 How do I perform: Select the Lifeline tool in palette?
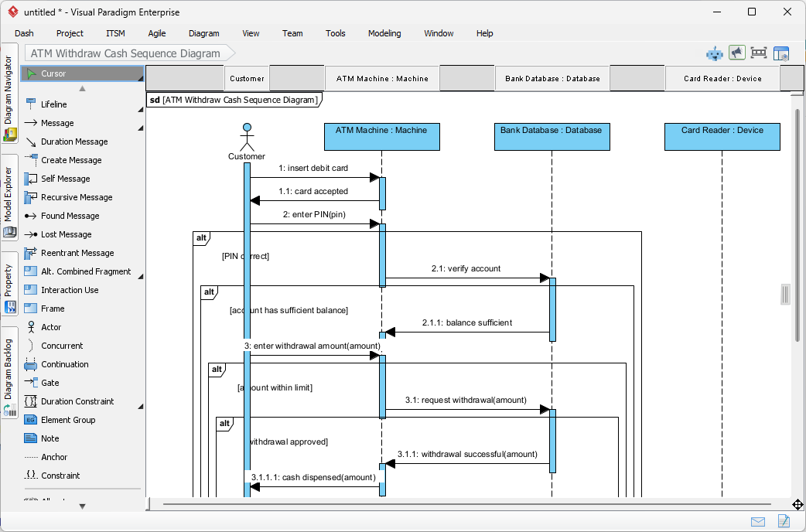coord(53,104)
